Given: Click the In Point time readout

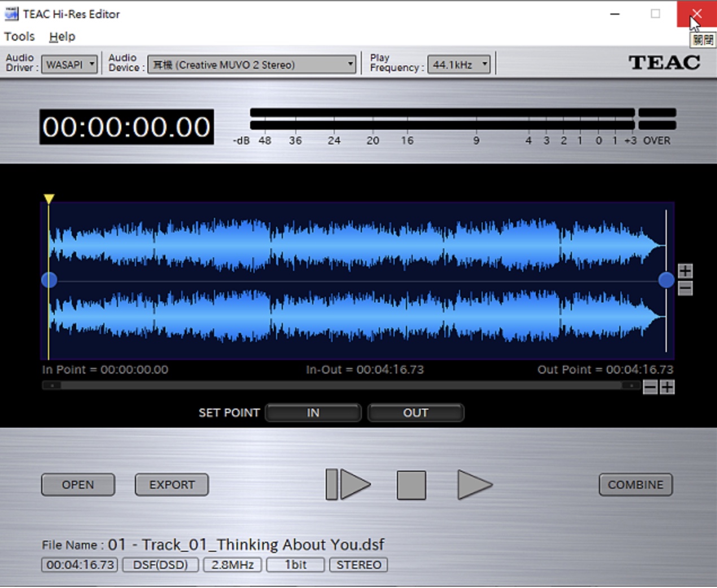Looking at the screenshot, I should (x=105, y=370).
